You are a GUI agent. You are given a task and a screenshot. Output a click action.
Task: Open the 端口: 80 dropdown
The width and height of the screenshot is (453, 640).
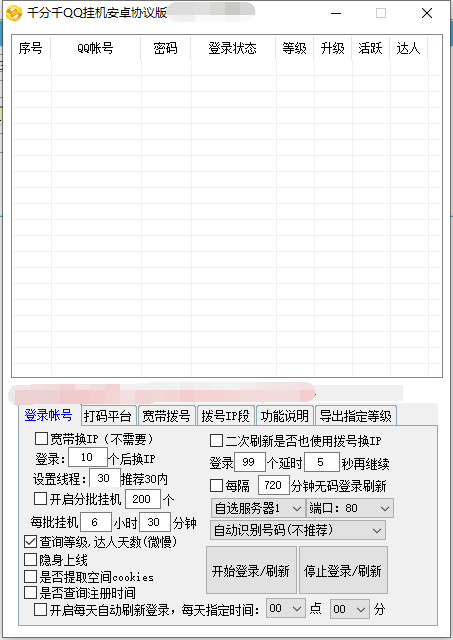[x=350, y=509]
